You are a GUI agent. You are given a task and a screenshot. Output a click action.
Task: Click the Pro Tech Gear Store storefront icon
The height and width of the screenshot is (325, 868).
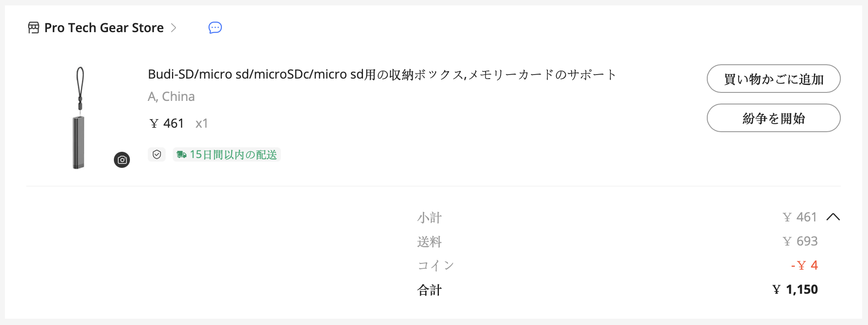click(33, 28)
